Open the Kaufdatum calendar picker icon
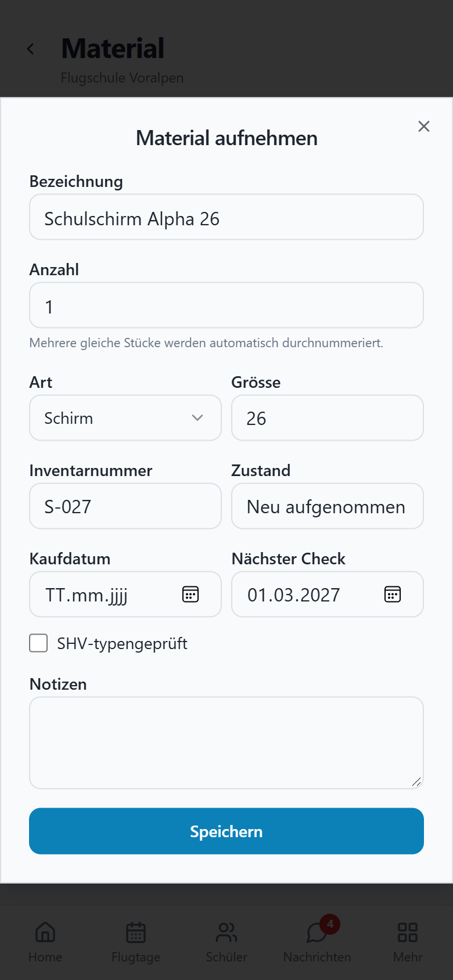 (x=190, y=594)
